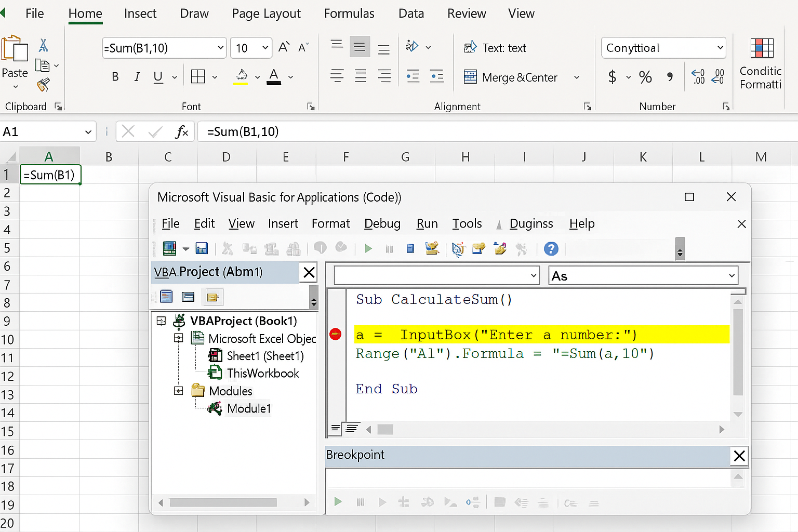Viewport: 798px width, 532px height.
Task: Close the Breakpoint panel
Action: pos(739,456)
